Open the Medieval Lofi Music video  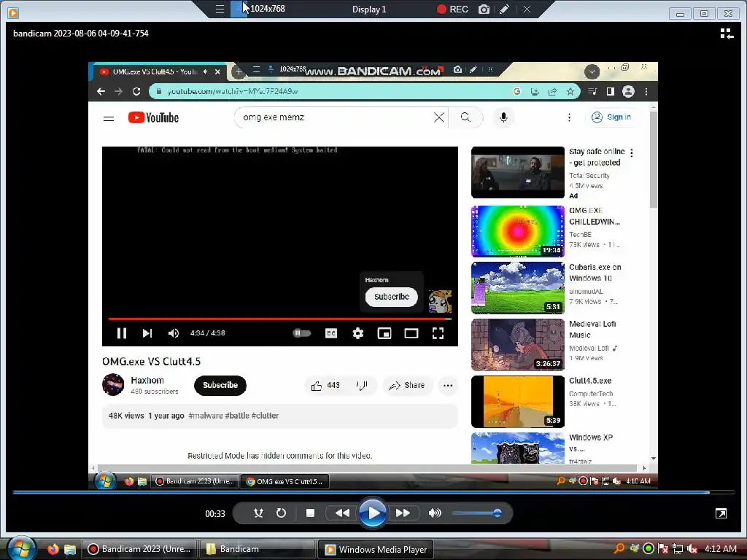click(518, 345)
